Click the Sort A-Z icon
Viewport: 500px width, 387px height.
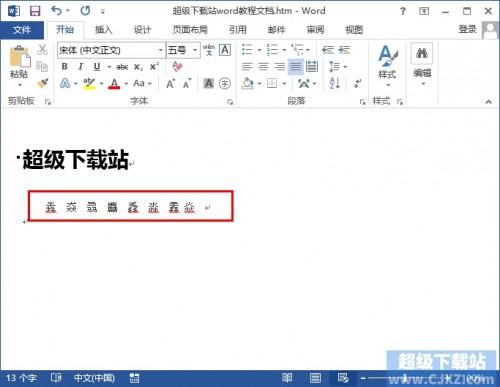[x=335, y=83]
